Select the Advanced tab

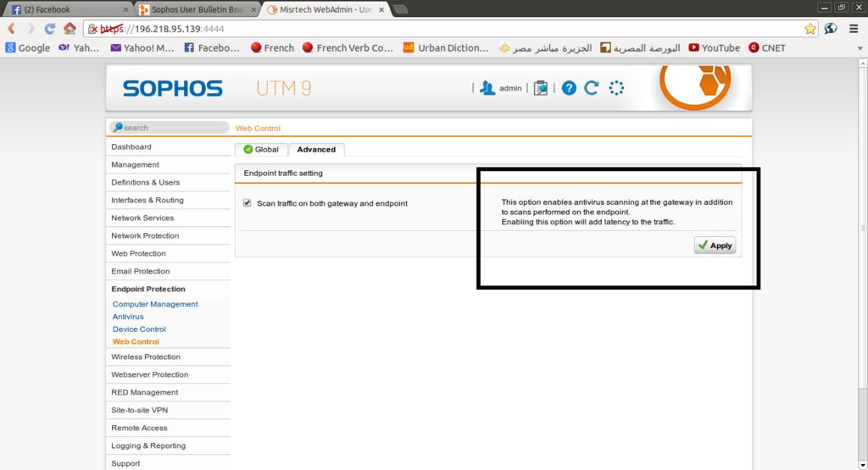(x=316, y=149)
